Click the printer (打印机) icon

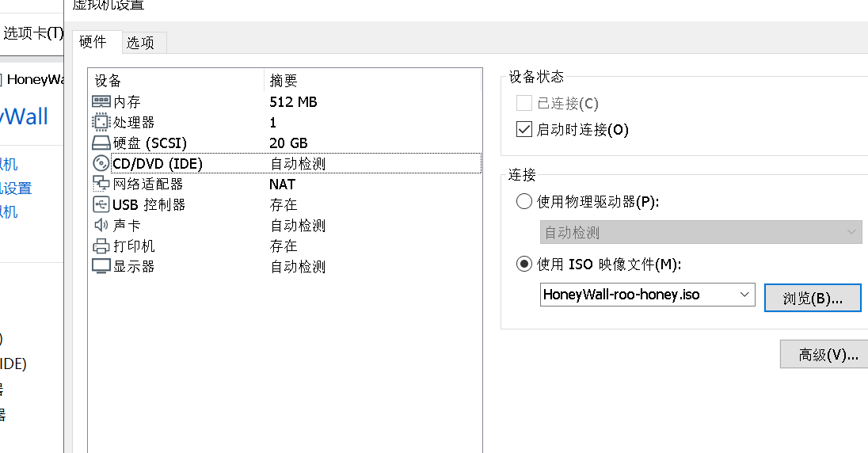click(x=101, y=246)
